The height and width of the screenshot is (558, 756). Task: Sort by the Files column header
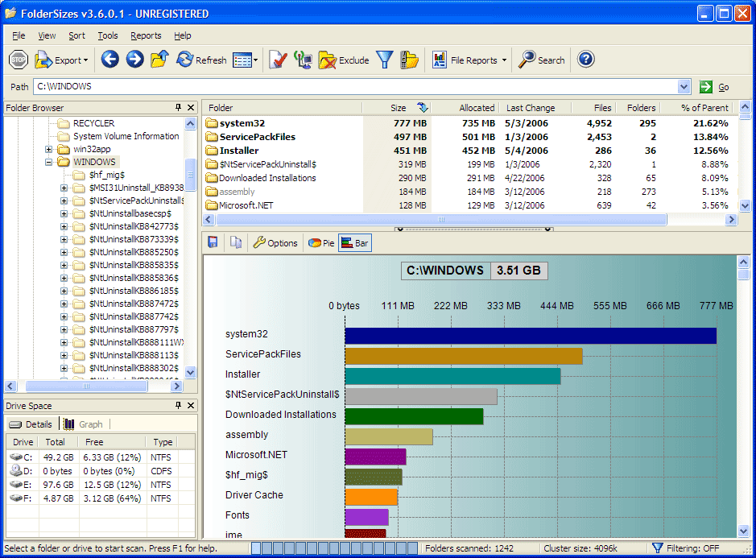coord(593,108)
